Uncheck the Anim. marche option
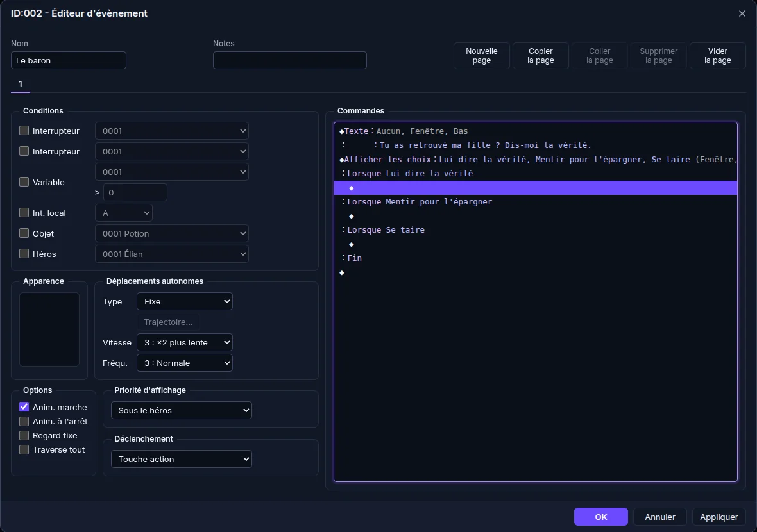Viewport: 757px width, 532px height. 24,407
